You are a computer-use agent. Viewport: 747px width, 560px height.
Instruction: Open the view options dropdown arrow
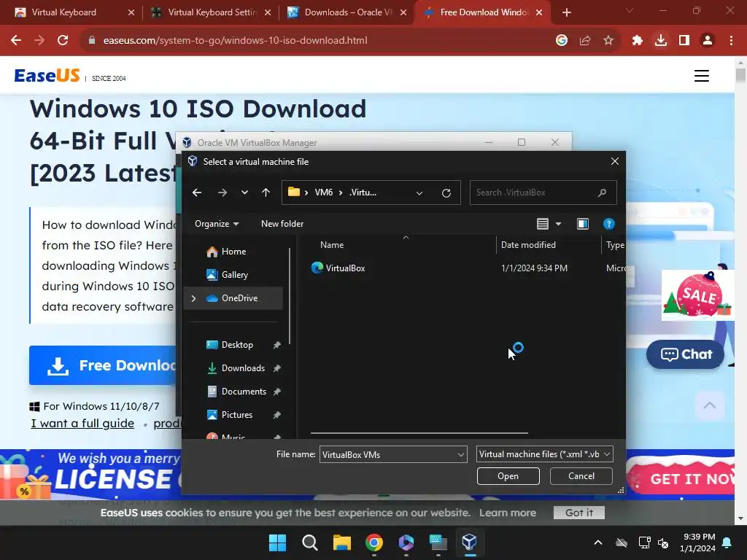(558, 224)
